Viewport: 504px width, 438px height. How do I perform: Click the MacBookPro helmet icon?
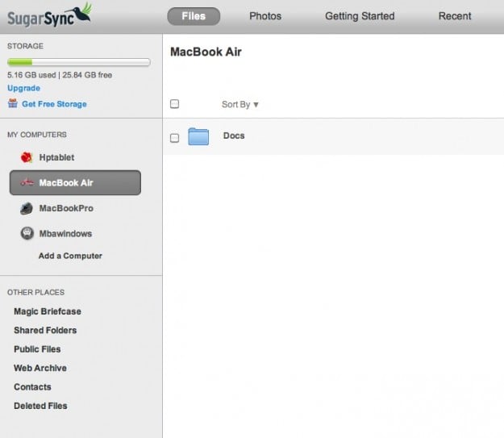[27, 208]
